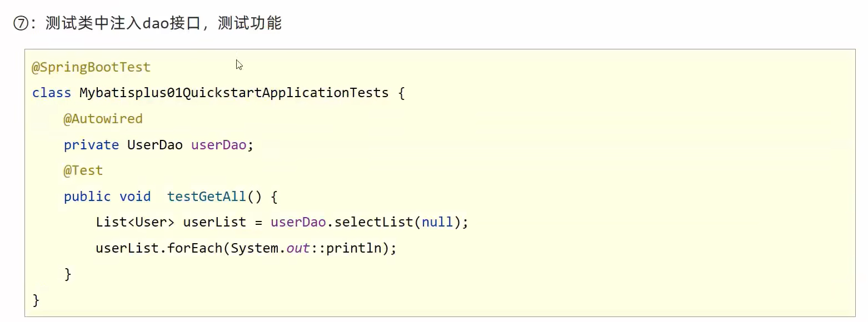
Task: Click the UserDao type name
Action: point(155,145)
